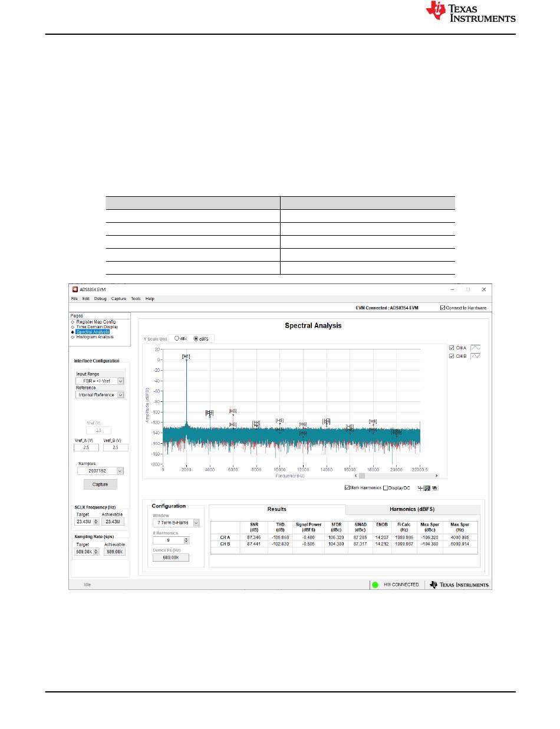Click the CH A plot style icon
Viewport: 560px width, 729px height.
(476, 348)
